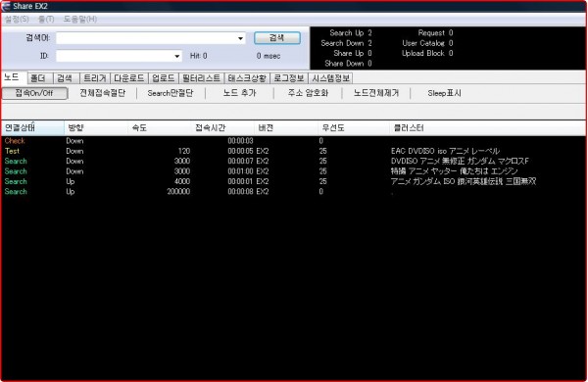Viewport: 588px width, 382px height.
Task: Switch to the 다운로드 tab
Action: pos(128,78)
